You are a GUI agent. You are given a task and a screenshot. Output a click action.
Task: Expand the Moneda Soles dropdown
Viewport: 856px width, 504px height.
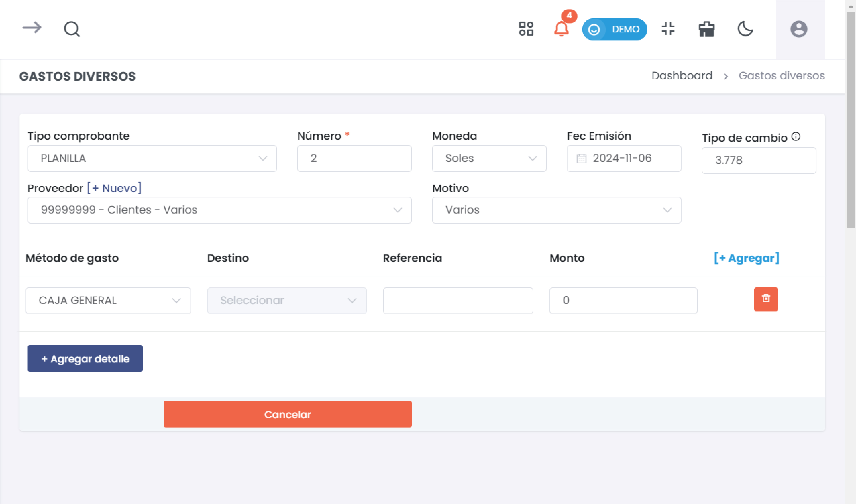[489, 158]
